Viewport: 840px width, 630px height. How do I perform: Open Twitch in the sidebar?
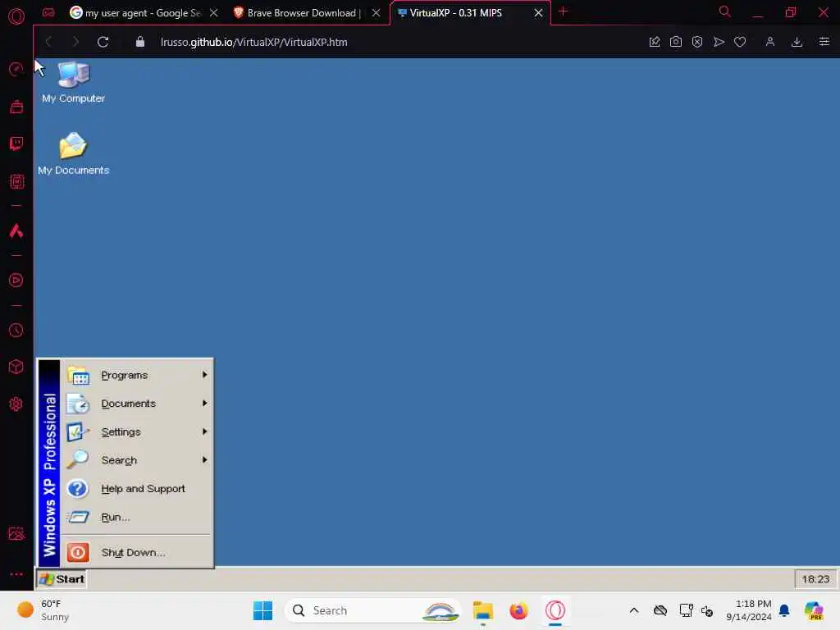[x=16, y=144]
